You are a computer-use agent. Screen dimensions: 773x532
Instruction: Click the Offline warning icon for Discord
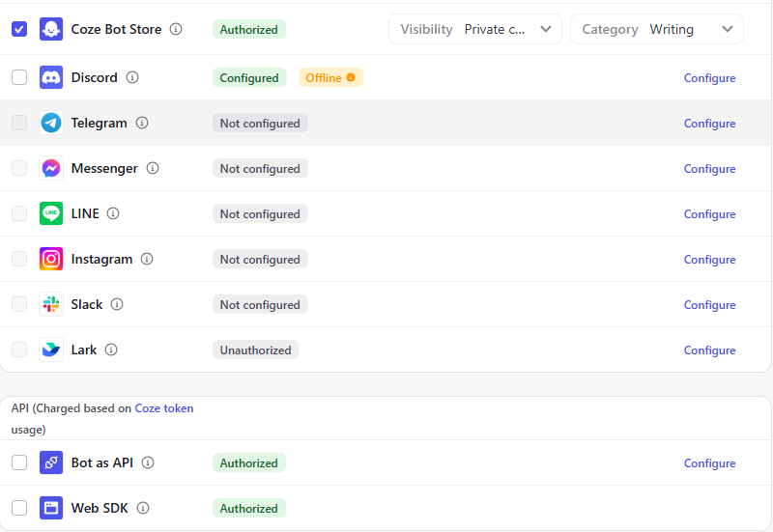pos(351,77)
